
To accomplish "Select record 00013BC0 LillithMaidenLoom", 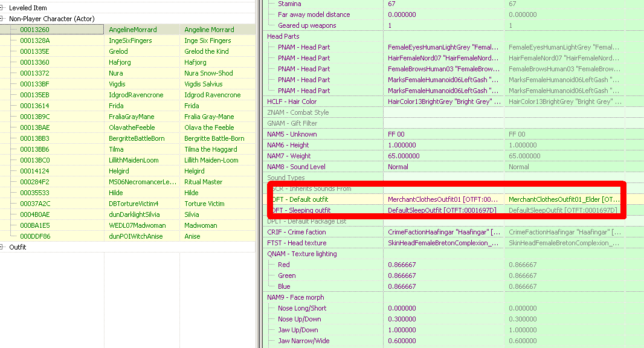I will (127, 160).
